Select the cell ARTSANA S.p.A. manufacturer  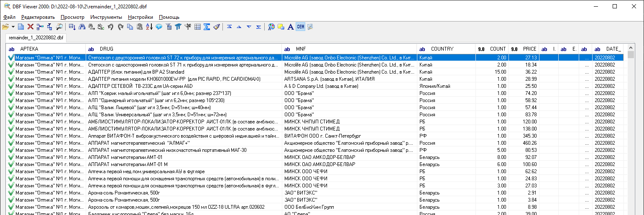349,79
